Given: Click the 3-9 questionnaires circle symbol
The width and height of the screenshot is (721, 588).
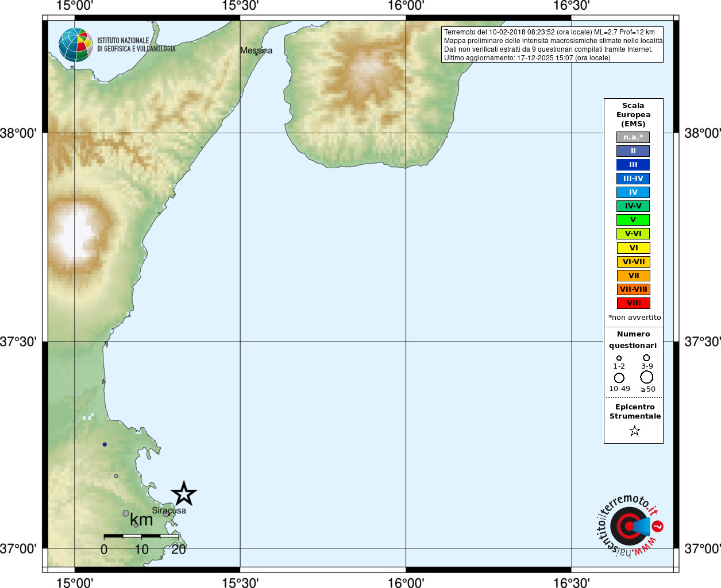Looking at the screenshot, I should [x=646, y=358].
